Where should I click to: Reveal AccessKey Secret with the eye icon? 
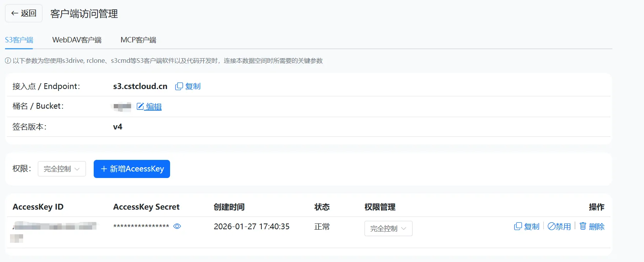point(177,227)
